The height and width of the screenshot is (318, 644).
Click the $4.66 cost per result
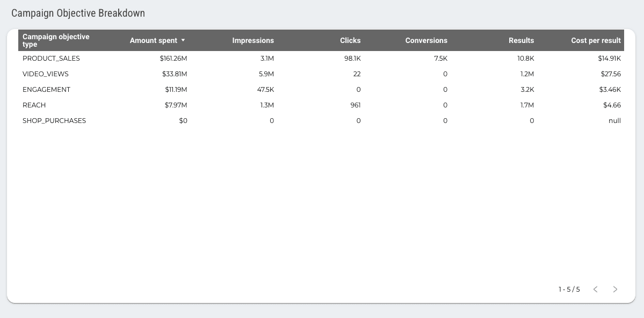[x=612, y=105]
